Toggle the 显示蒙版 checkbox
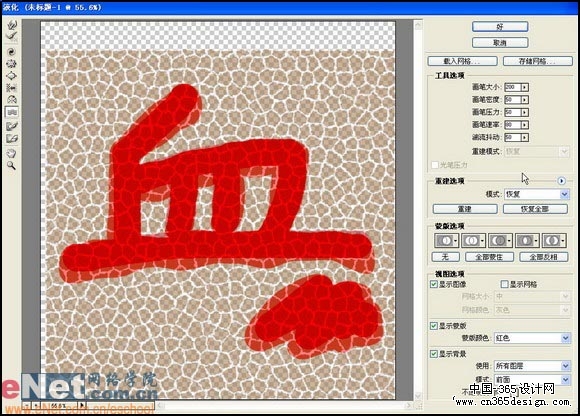Image resolution: width=580 pixels, height=416 pixels. point(434,326)
